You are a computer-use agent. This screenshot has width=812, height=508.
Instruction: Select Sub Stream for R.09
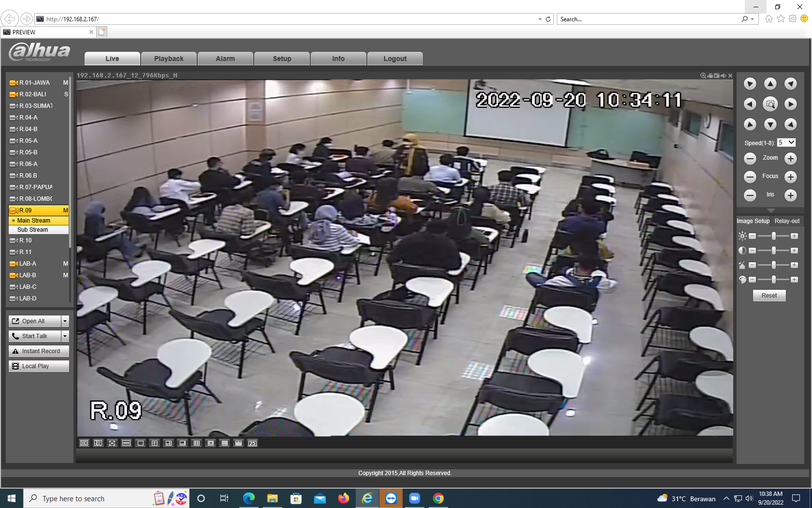tap(39, 230)
